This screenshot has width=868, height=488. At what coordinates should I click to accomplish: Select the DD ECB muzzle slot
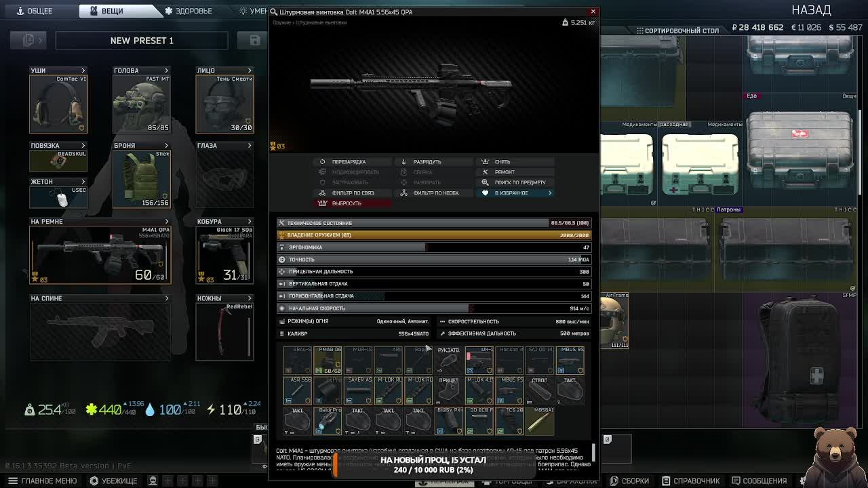[479, 421]
